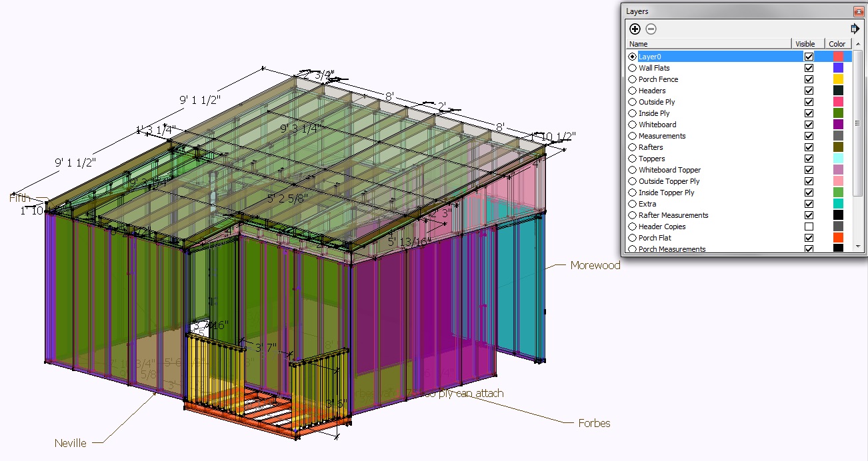
Task: Click the Delete Layer minus icon
Action: (651, 29)
